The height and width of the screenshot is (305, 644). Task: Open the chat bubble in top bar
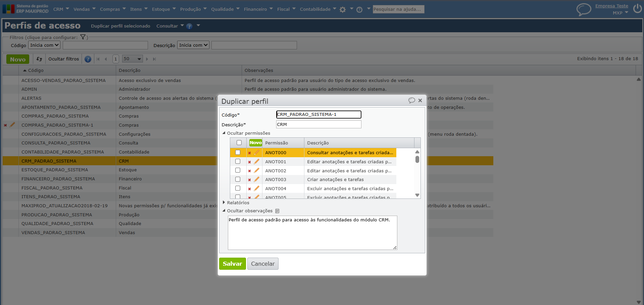[584, 9]
